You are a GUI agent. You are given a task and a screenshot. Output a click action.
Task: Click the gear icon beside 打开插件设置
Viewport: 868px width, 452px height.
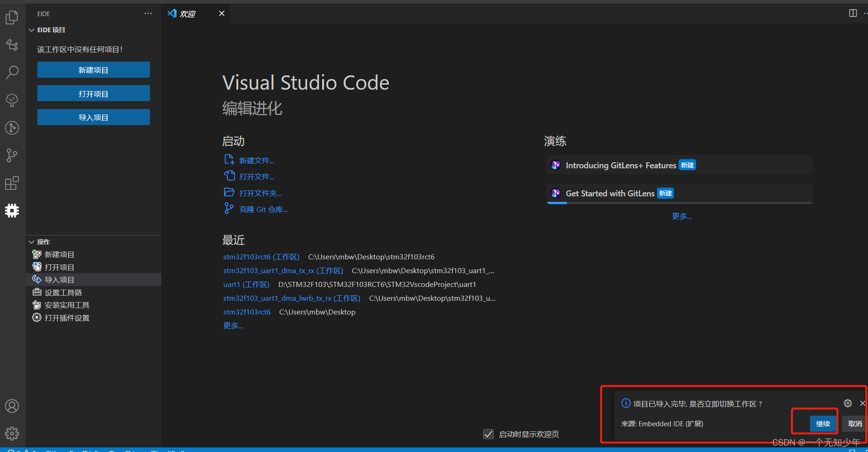(37, 317)
